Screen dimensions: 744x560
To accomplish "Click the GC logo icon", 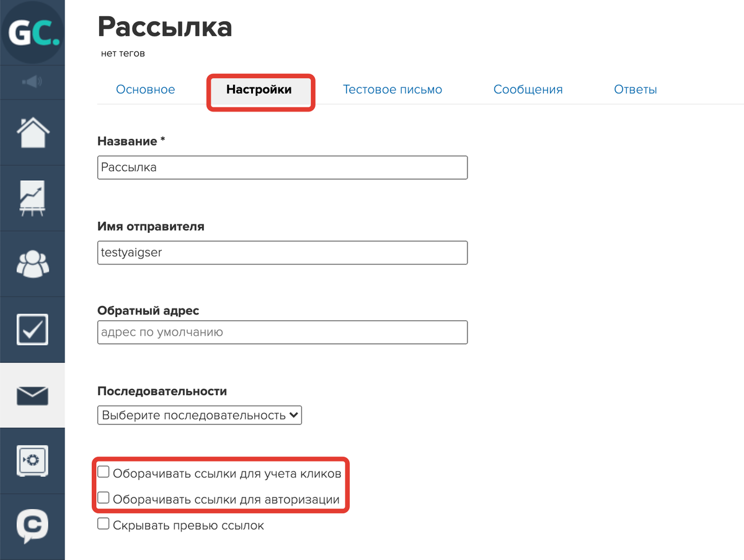I will coord(32,31).
